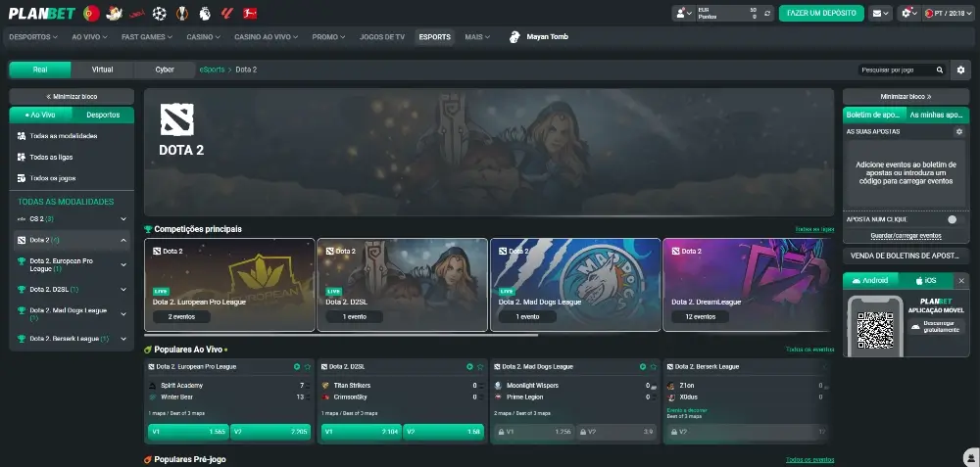Viewport: 980px width, 467px height.
Task: Favorite the Dota 2. D2SL match star
Action: click(x=480, y=366)
